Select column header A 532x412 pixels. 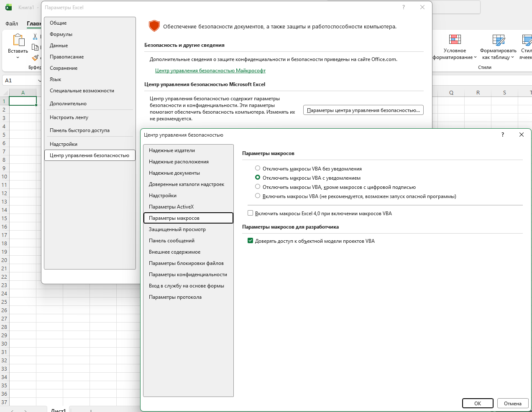[23, 92]
